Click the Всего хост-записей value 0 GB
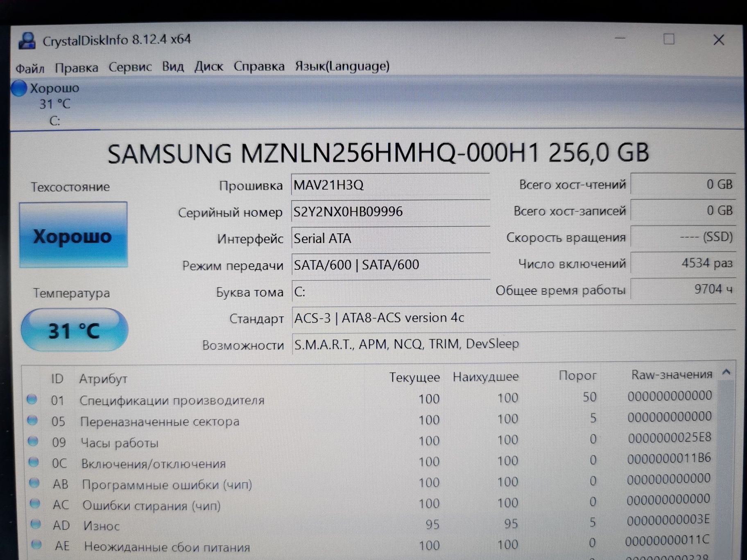This screenshot has height=560, width=747. [683, 210]
